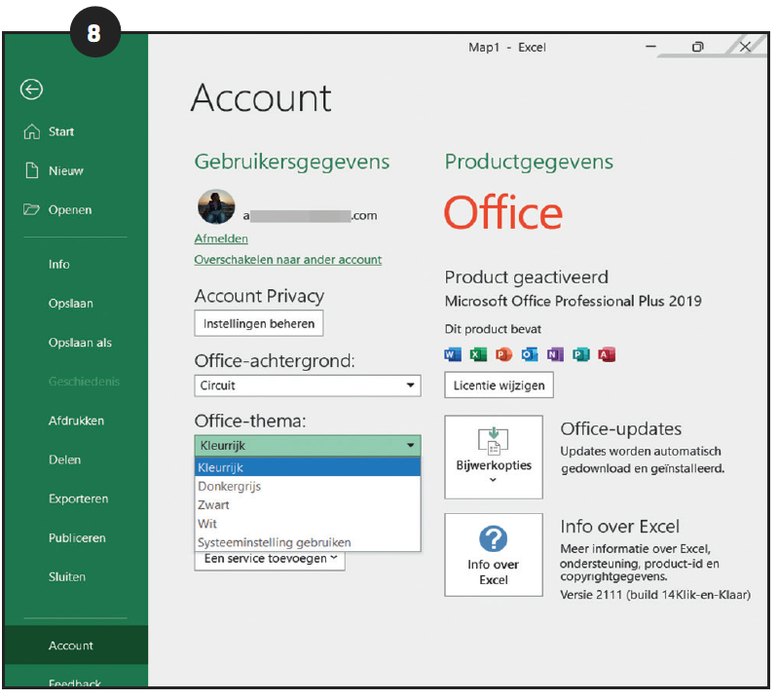Click the Outlook app icon

530,354
